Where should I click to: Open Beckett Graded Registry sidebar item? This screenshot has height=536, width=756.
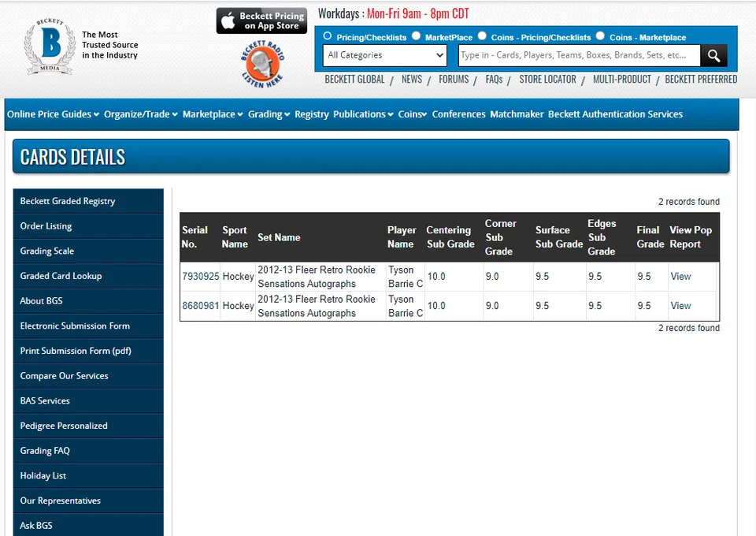pyautogui.click(x=88, y=201)
